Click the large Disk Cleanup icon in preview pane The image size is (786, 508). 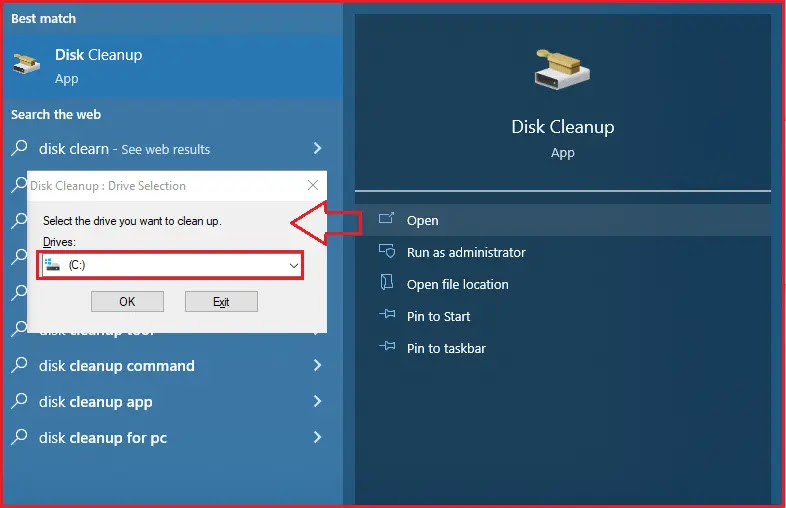click(562, 70)
